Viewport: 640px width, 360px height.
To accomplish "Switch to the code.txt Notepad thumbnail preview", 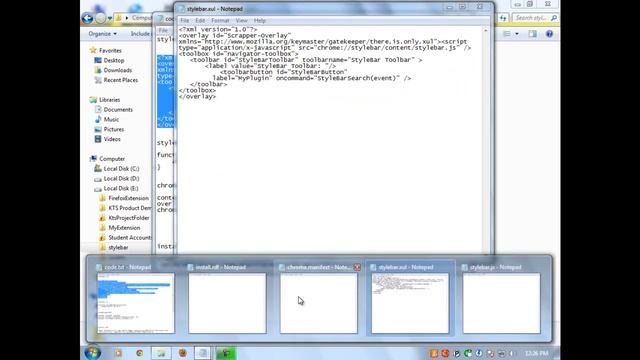I will 136,303.
